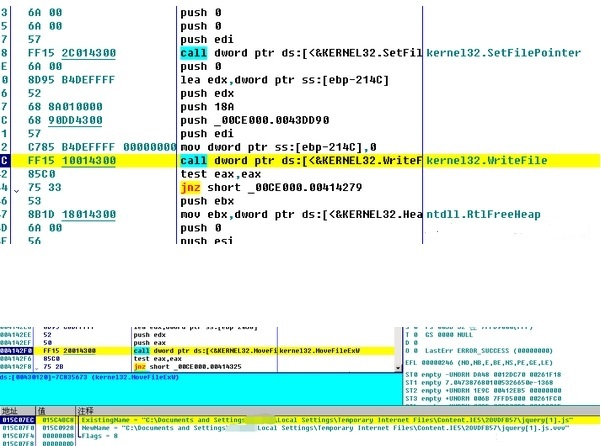Select the ExistingName stack argument row
Screen dimensions: 601x446
click(x=300, y=420)
